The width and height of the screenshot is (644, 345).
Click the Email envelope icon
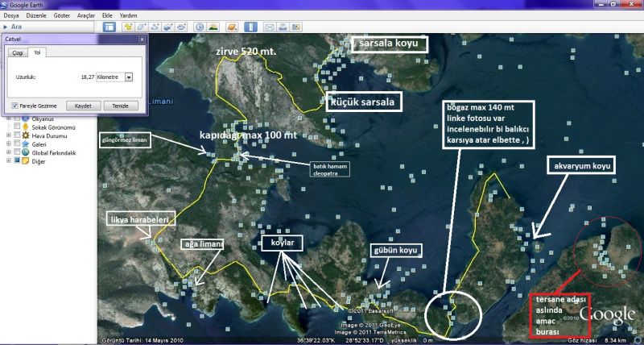click(269, 27)
